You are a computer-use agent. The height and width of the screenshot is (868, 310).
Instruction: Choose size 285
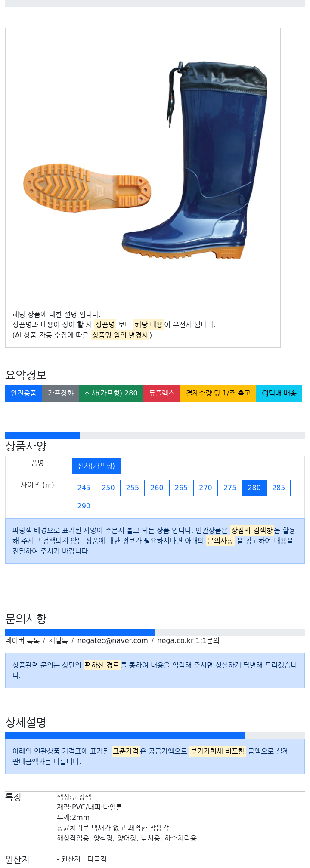279,488
